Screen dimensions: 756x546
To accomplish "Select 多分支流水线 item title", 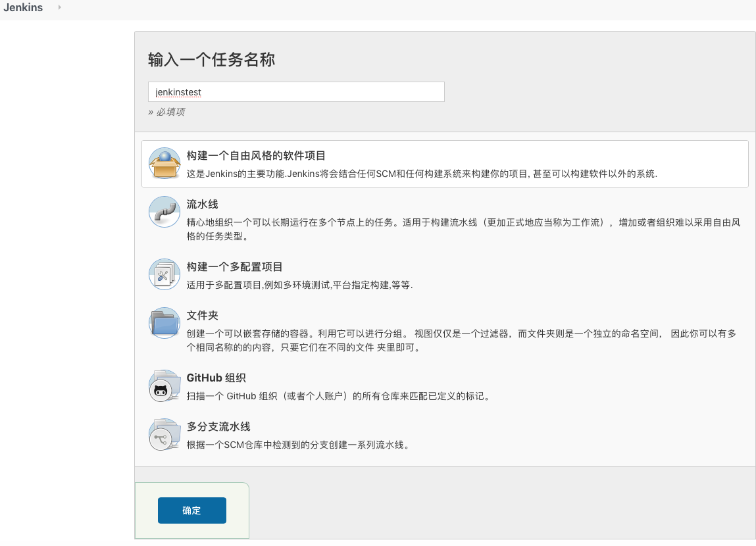I will (x=218, y=426).
